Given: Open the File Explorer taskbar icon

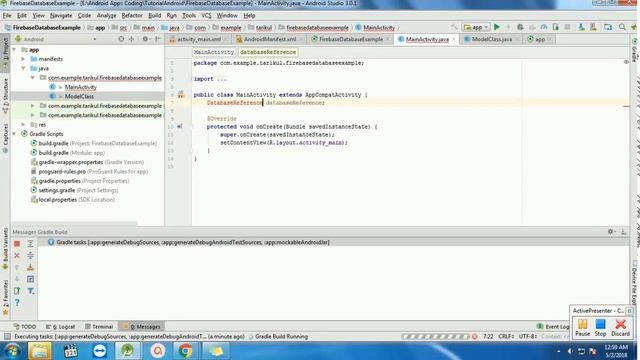Looking at the screenshot, I should (40, 351).
